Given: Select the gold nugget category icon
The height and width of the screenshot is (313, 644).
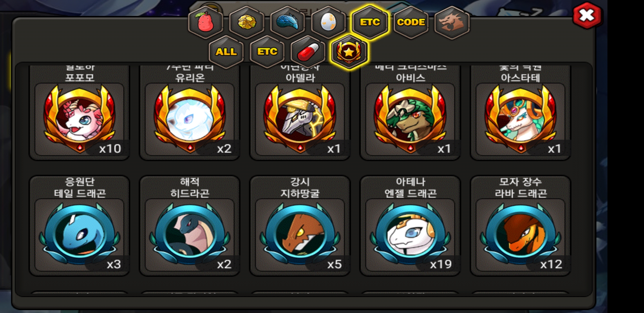Looking at the screenshot, I should pos(247,22).
